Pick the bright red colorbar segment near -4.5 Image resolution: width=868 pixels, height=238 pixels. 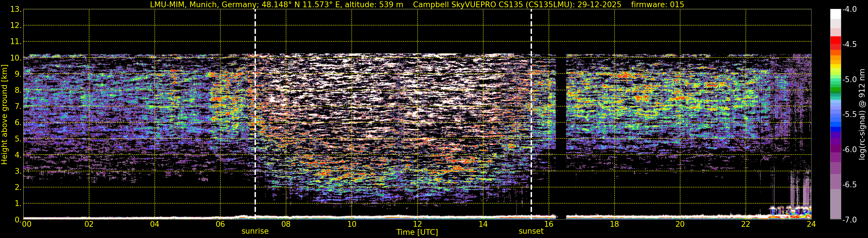click(x=836, y=40)
